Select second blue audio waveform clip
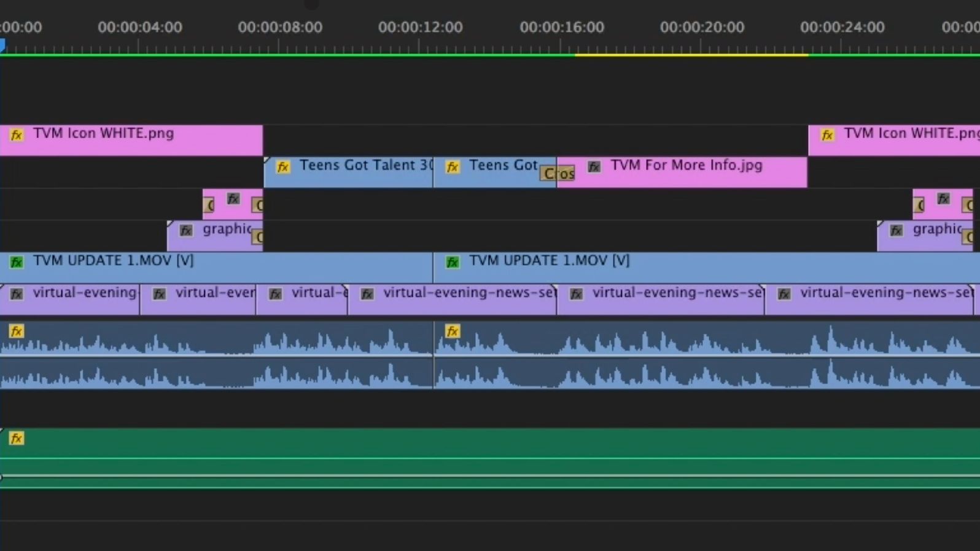This screenshot has width=980, height=551. pos(707,355)
